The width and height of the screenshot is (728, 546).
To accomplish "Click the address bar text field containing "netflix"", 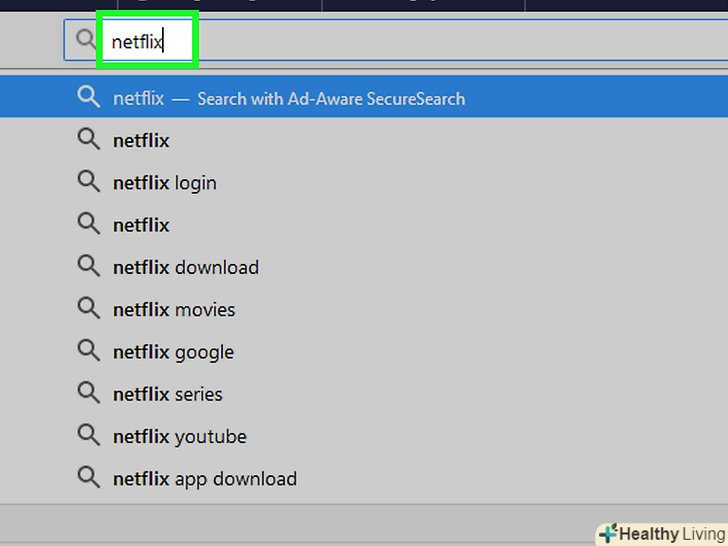I will coord(137,42).
